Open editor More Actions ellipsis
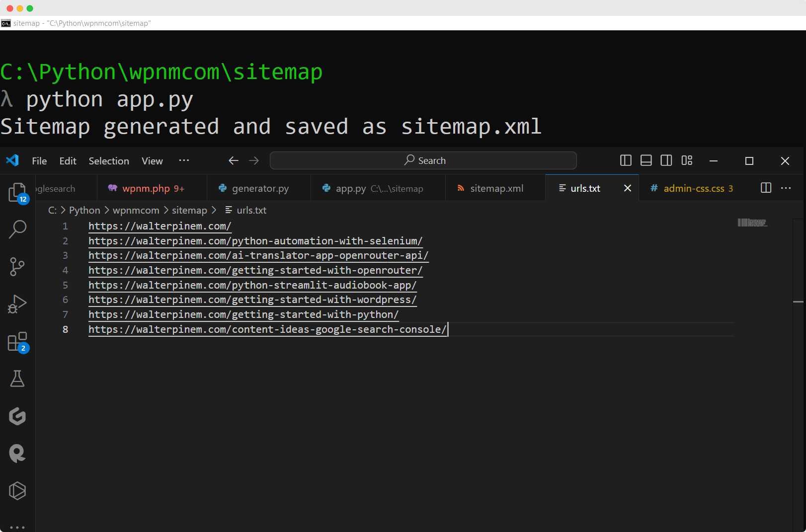Image resolution: width=806 pixels, height=532 pixels. 786,188
